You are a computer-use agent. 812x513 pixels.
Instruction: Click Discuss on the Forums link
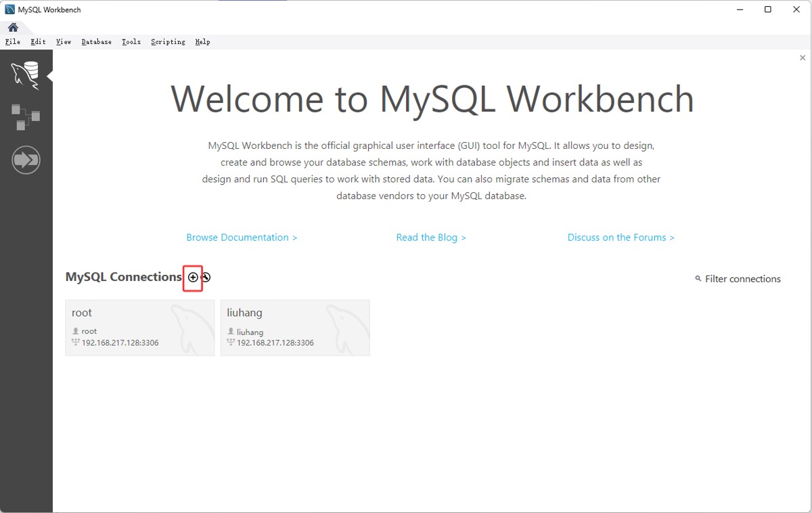621,238
